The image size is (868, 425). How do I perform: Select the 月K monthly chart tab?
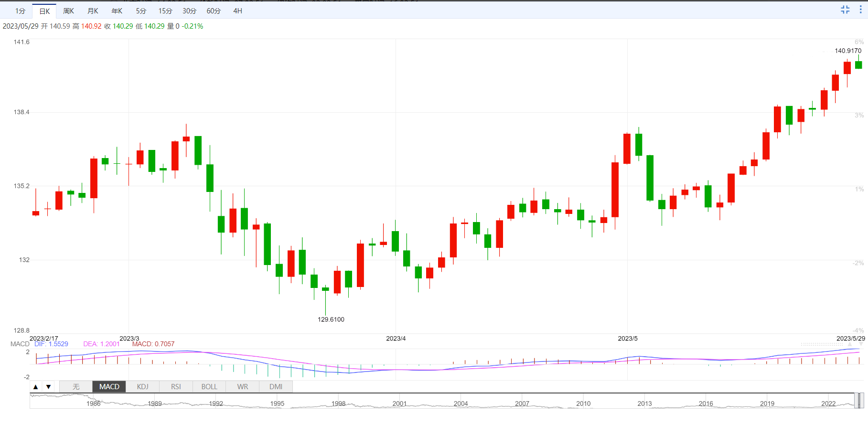point(93,11)
